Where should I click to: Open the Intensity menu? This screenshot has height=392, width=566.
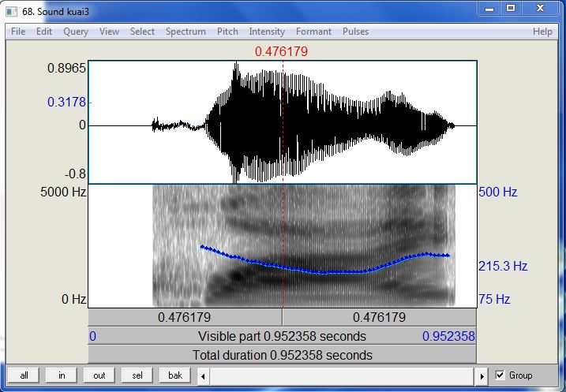pos(267,32)
